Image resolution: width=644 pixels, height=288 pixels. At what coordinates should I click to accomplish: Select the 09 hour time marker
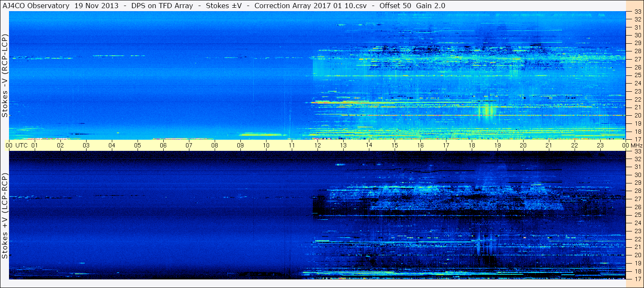tap(240, 145)
